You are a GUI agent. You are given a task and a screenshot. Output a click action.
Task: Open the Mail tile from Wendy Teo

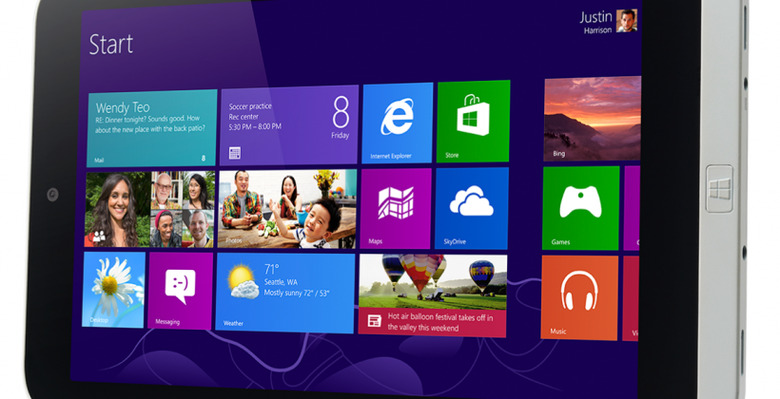(152, 128)
